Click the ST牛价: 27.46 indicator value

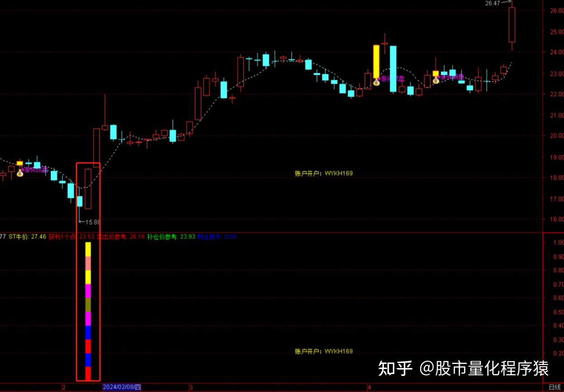coord(28,236)
